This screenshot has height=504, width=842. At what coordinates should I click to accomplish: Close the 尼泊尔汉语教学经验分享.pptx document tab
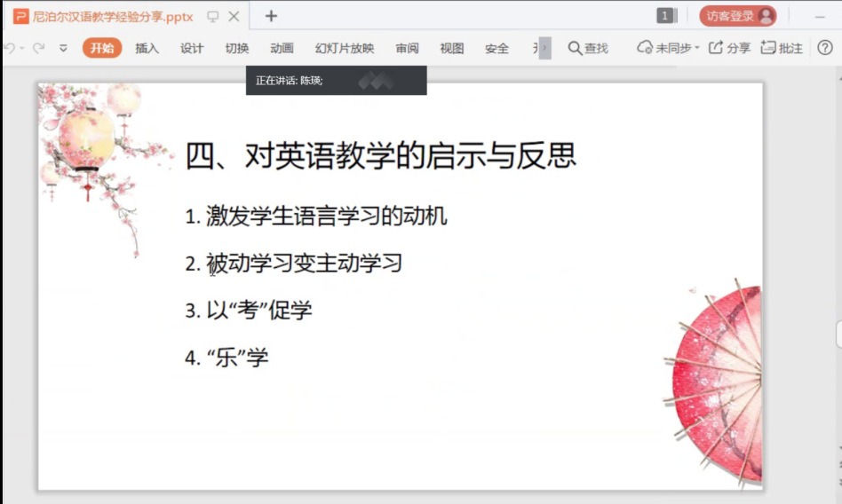coord(234,16)
